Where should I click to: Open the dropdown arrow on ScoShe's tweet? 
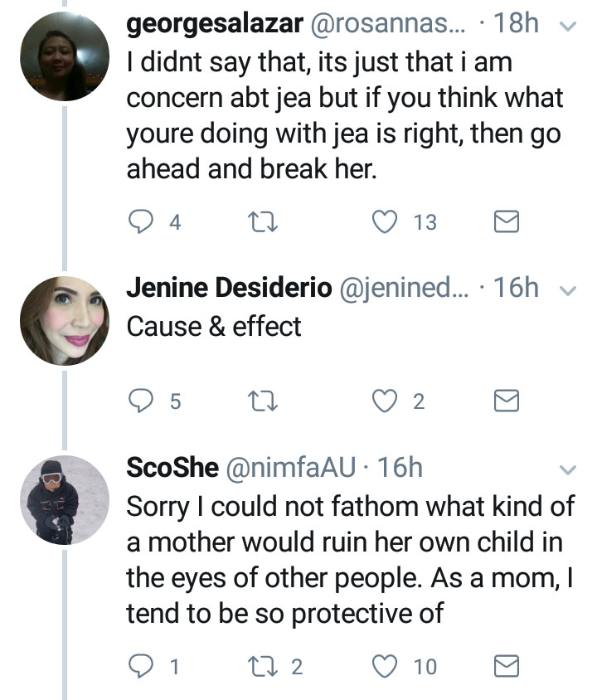[x=568, y=469]
